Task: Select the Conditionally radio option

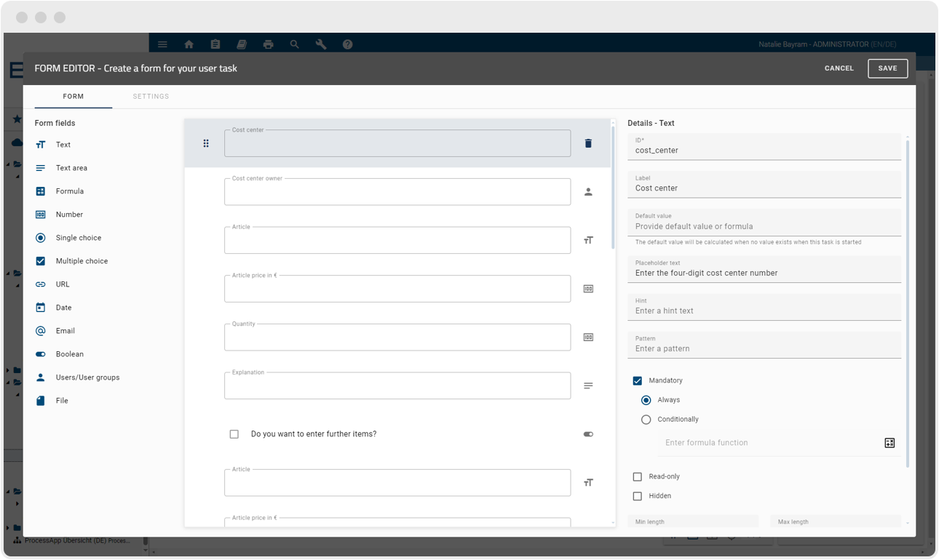Action: (646, 420)
